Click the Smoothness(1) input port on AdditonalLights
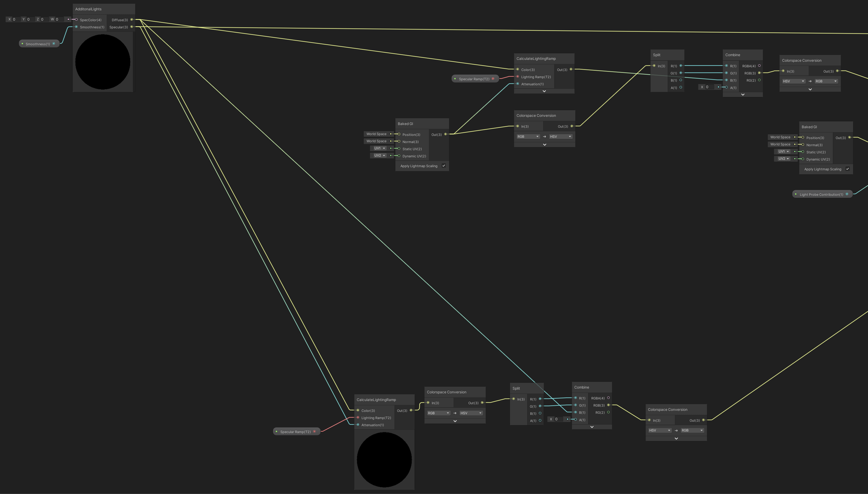This screenshot has width=868, height=494. pyautogui.click(x=76, y=27)
